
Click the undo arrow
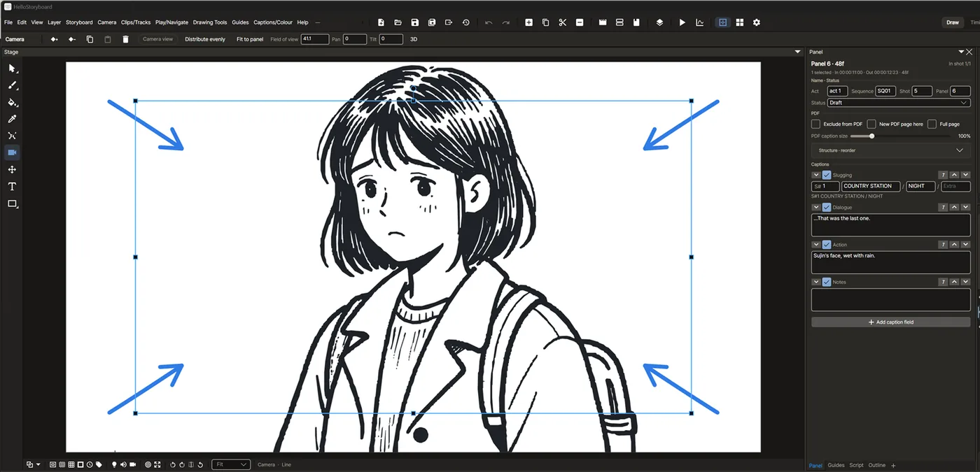(x=489, y=22)
